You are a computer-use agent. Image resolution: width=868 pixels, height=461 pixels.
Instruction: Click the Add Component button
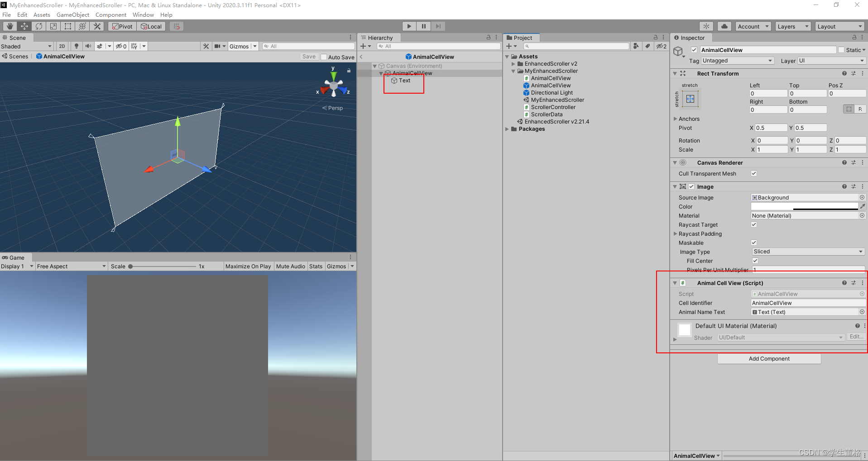(x=769, y=358)
